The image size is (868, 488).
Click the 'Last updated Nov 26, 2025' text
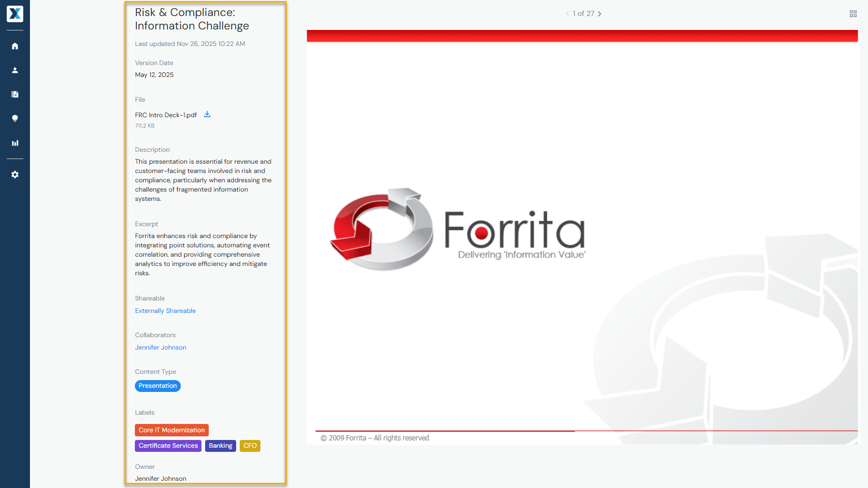point(190,44)
